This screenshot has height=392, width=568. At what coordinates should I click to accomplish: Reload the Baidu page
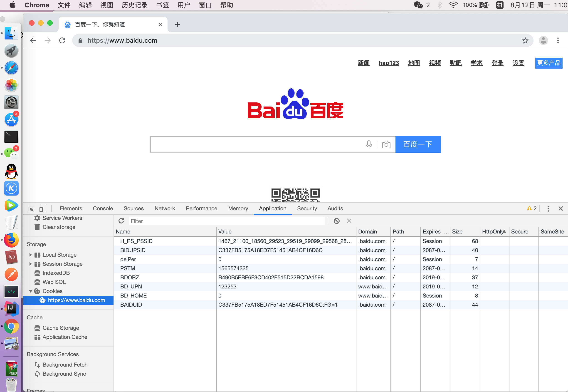click(62, 40)
